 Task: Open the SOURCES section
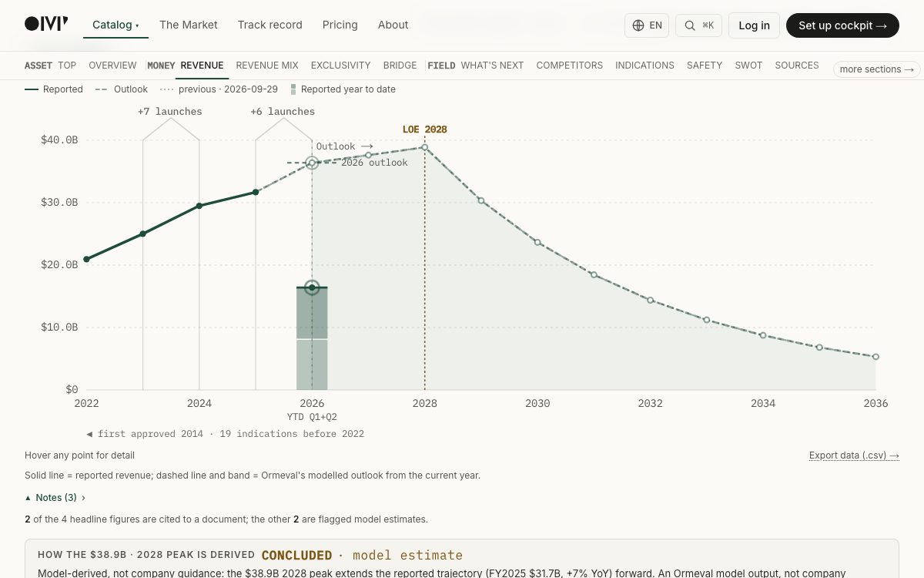797,66
